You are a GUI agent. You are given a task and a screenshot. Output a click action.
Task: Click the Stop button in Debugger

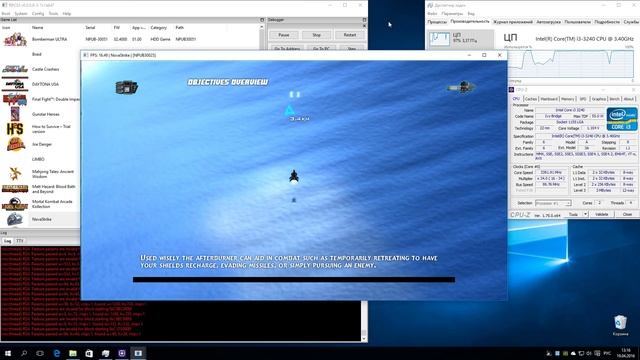coord(317,35)
